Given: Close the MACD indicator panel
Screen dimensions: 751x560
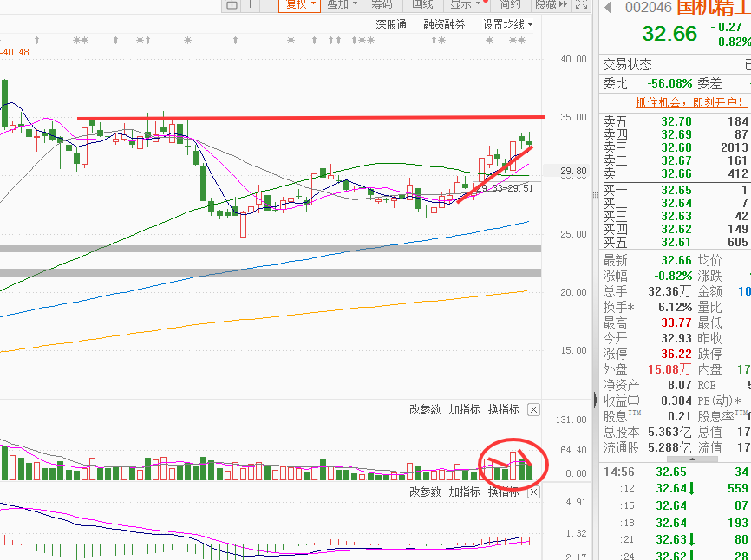Looking at the screenshot, I should [533, 492].
